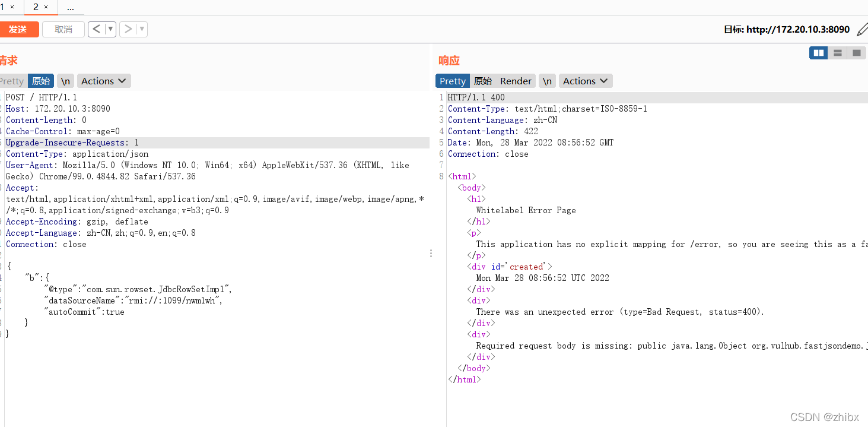Click the response Content-Type text/html header
The height and width of the screenshot is (427, 868).
pyautogui.click(x=548, y=109)
